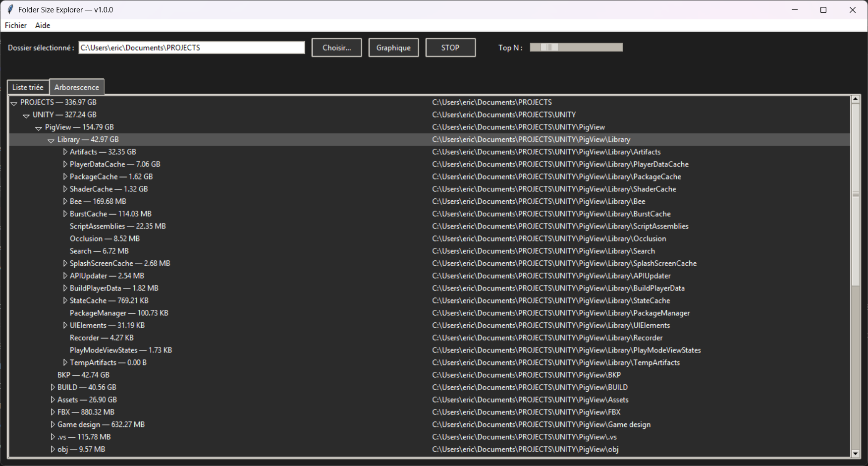This screenshot has height=466, width=868.
Task: Collapse the PROJECTS root folder
Action: [x=14, y=103]
